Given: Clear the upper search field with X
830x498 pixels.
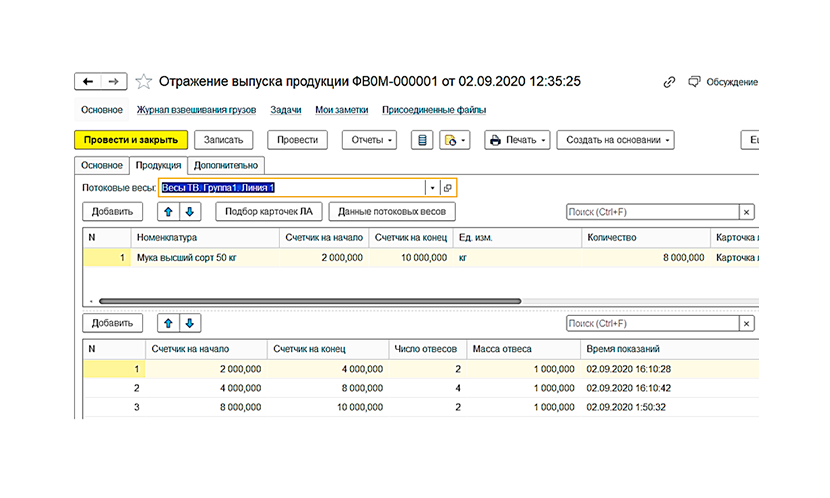Looking at the screenshot, I should pos(746,212).
